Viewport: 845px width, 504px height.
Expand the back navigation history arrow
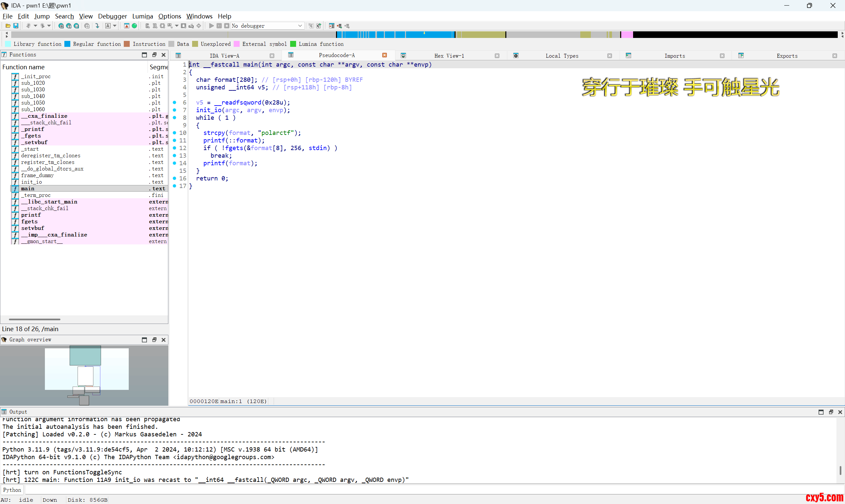(x=35, y=26)
